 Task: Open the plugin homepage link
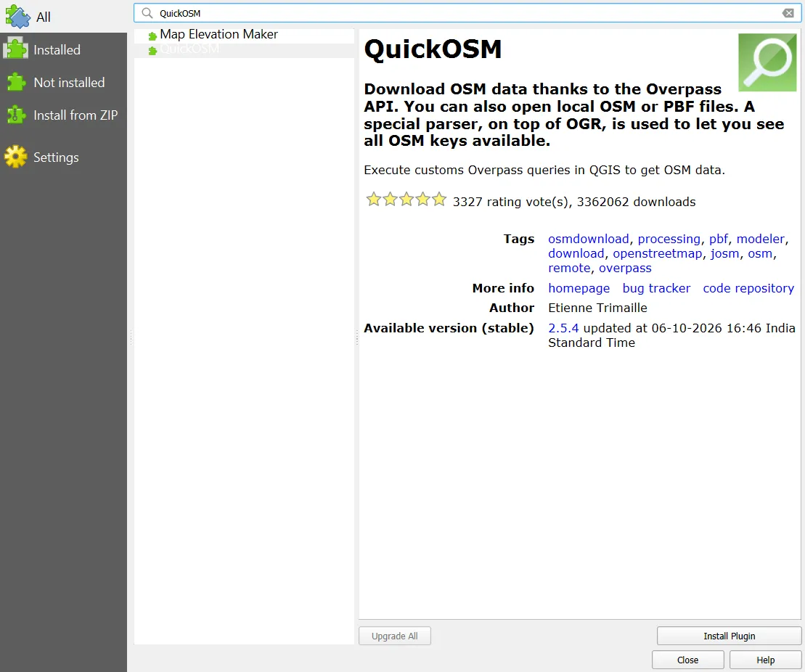coord(579,288)
